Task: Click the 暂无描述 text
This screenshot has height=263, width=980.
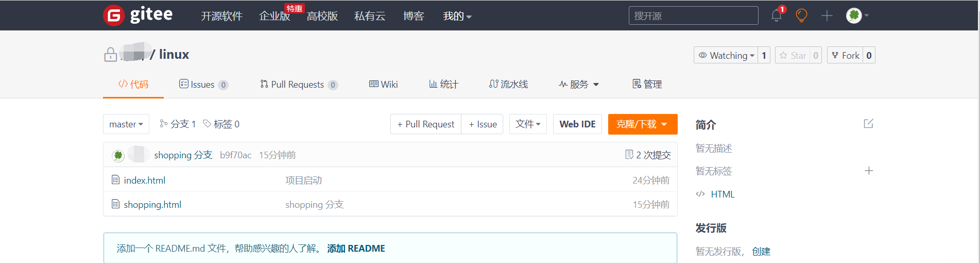Action: (x=714, y=148)
